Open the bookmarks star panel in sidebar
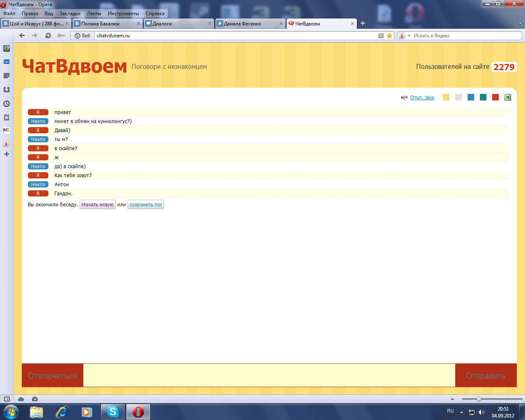Screen dimensions: 525x420 [7, 117]
